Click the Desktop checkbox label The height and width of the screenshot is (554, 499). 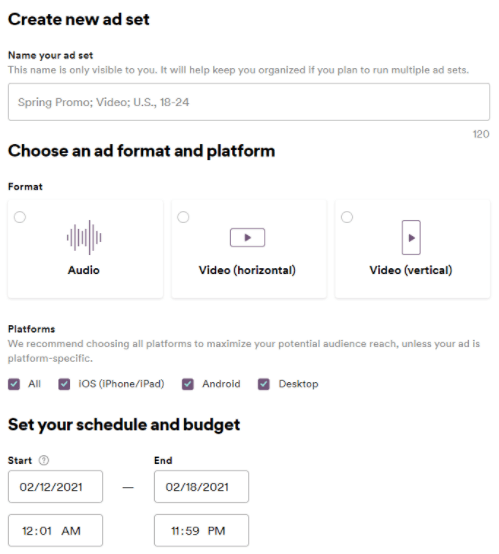pyautogui.click(x=298, y=384)
